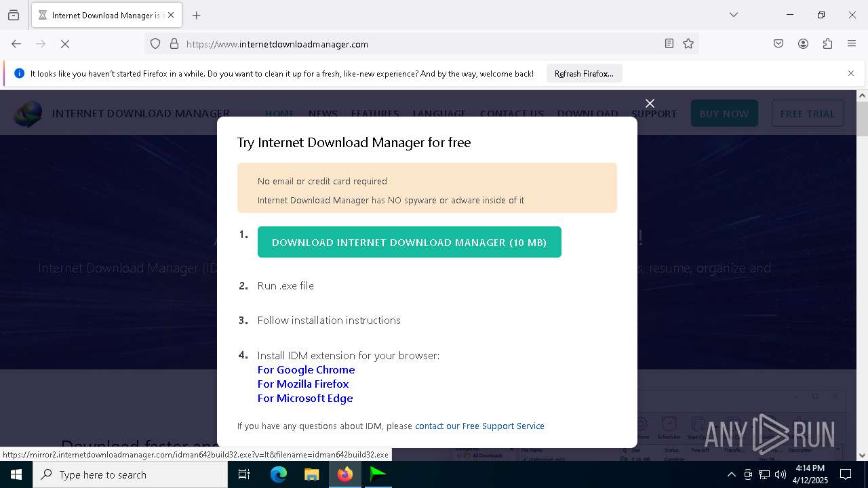Download Internet Download Manager (10 MB)

tap(410, 242)
